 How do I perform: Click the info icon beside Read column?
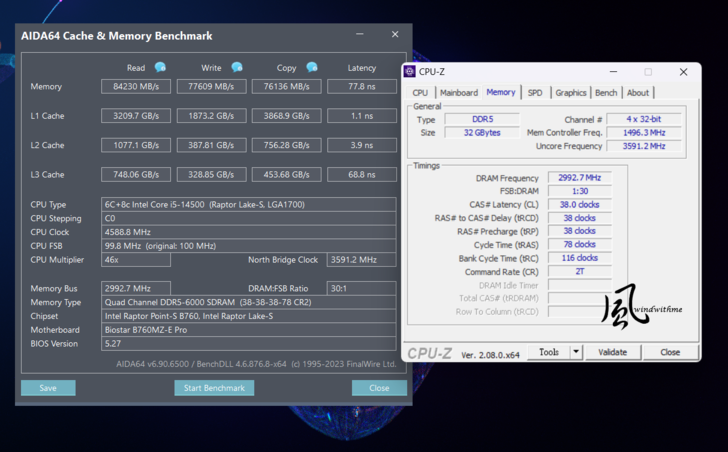[160, 68]
